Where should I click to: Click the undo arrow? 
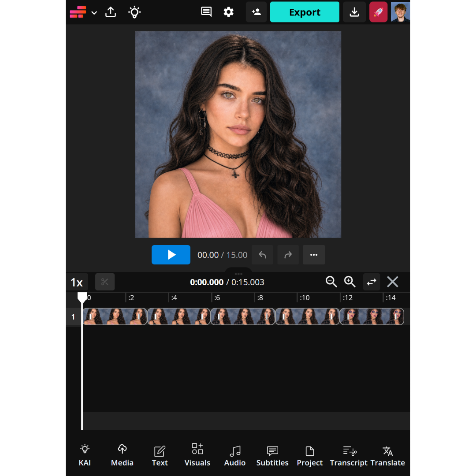point(262,255)
